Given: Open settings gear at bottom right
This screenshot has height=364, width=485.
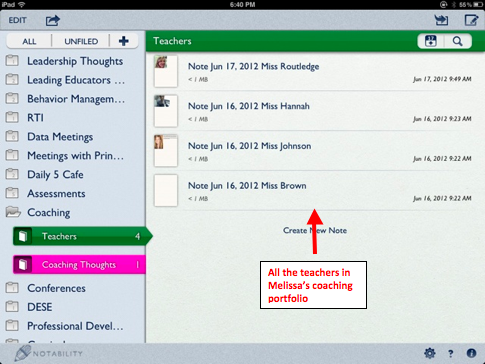Looking at the screenshot, I should [430, 353].
